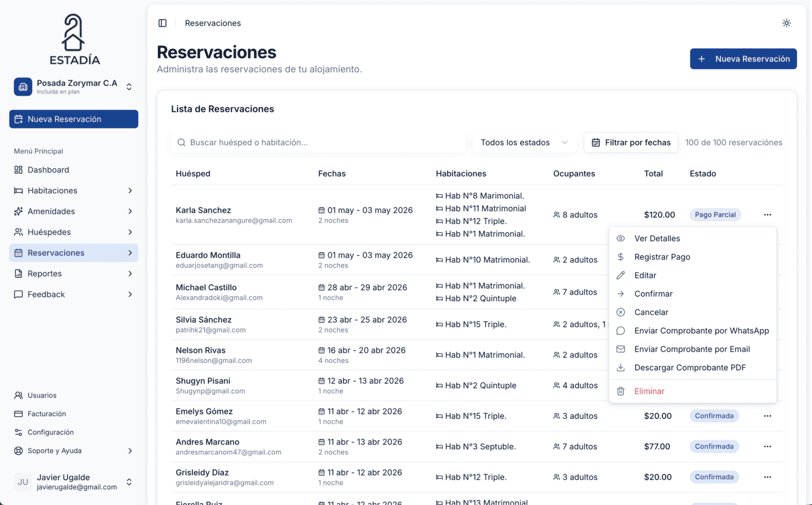
Task: Click the JU user avatar
Action: (x=23, y=482)
